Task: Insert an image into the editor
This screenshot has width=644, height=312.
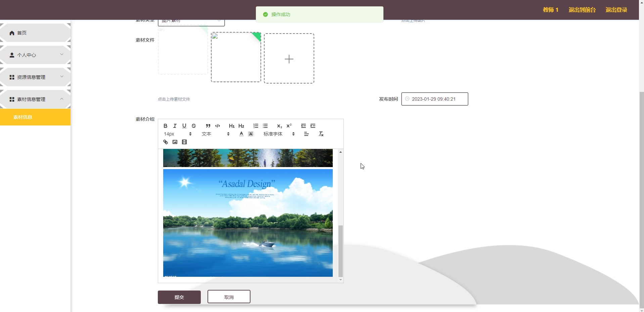Action: [175, 142]
